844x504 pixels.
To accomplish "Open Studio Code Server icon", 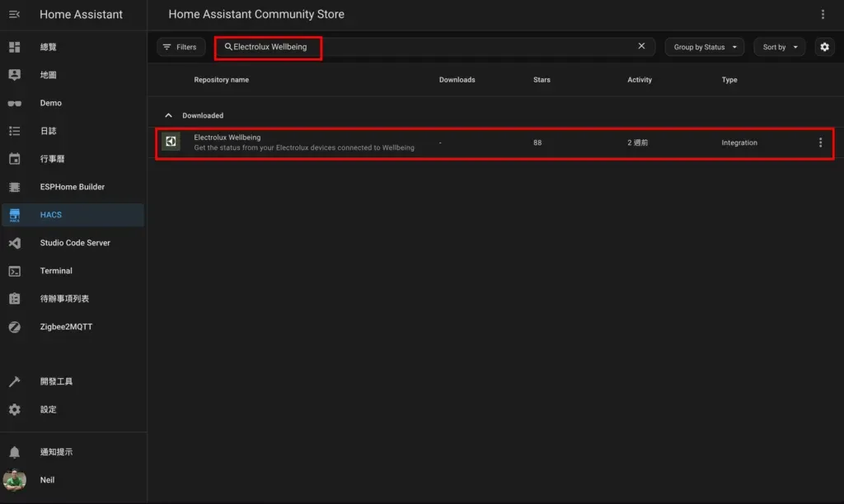I will [14, 243].
